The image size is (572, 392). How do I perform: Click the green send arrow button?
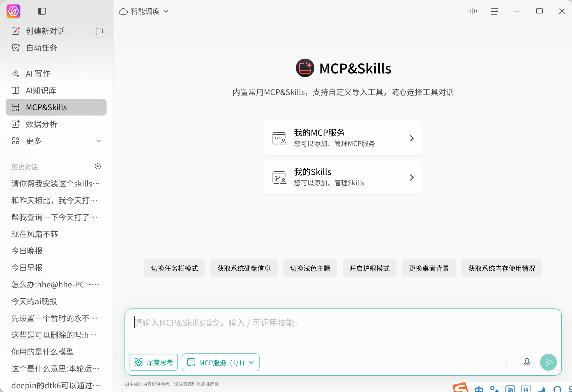click(548, 362)
